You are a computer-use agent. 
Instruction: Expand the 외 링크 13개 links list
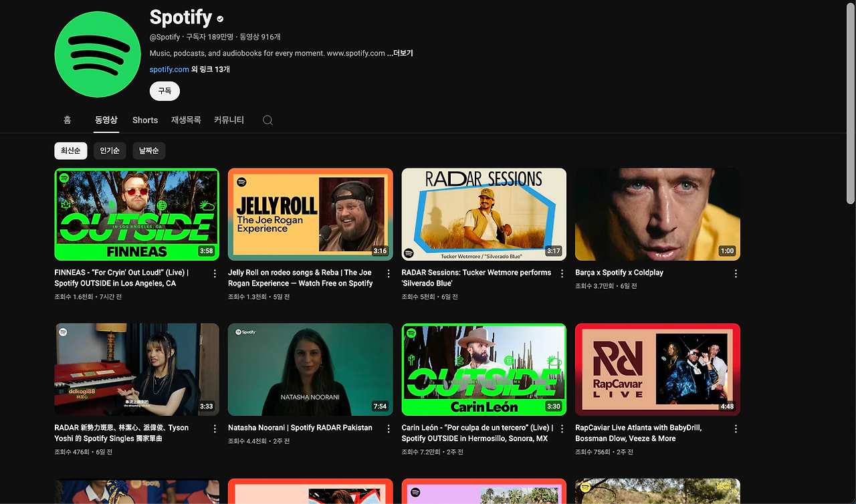[x=211, y=70]
